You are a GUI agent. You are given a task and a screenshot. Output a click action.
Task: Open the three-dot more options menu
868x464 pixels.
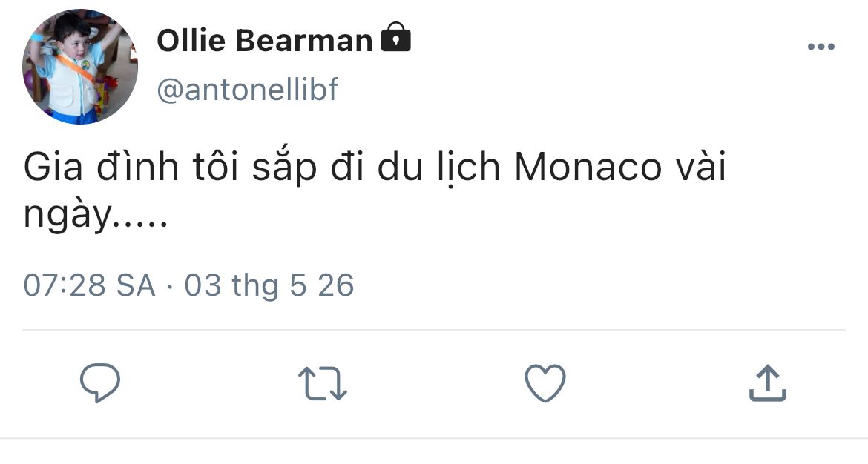coord(821,47)
